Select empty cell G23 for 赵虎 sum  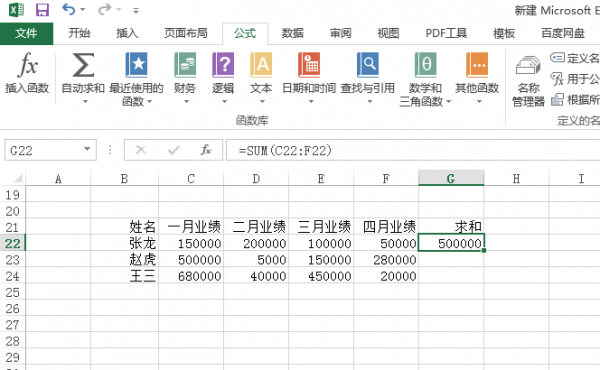(x=451, y=259)
